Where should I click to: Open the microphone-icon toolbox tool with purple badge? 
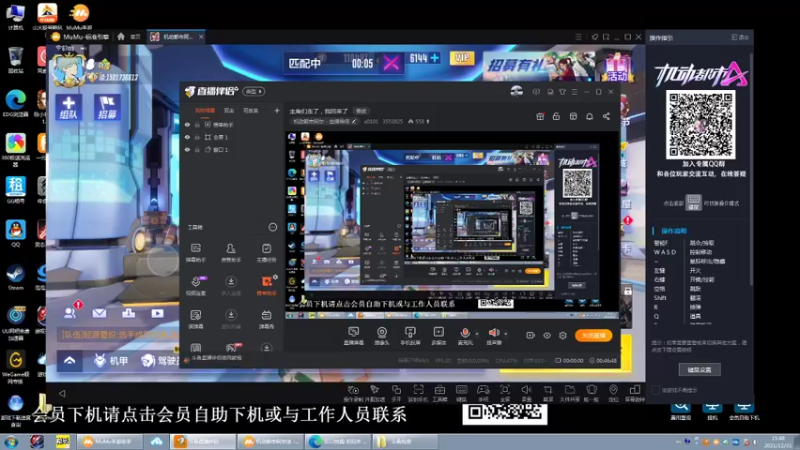[x=196, y=285]
